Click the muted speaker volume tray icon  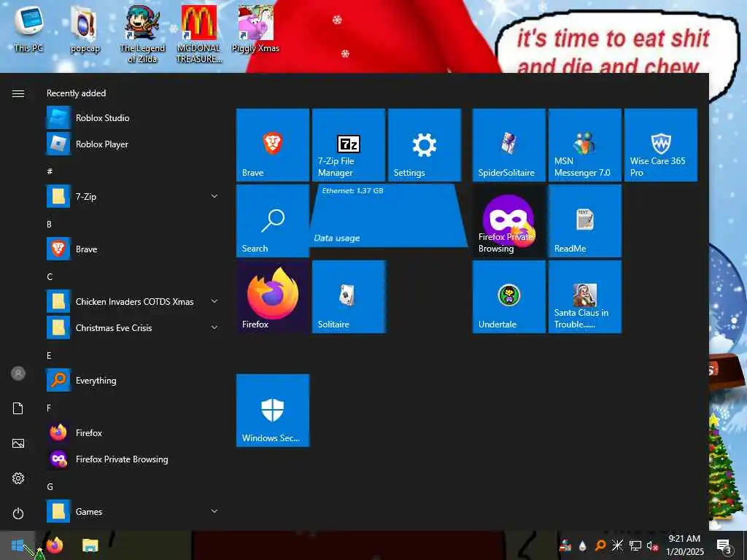tap(652, 545)
